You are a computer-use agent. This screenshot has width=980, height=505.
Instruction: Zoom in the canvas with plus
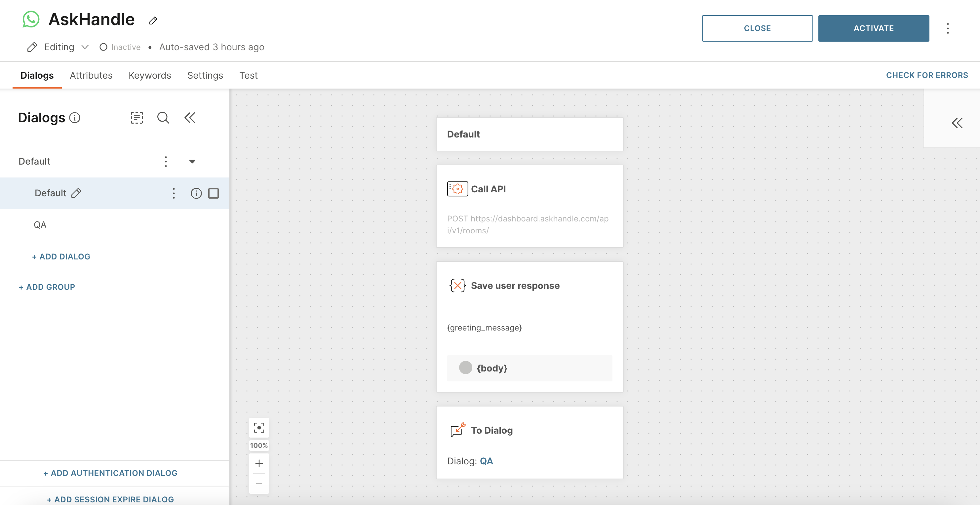259,463
